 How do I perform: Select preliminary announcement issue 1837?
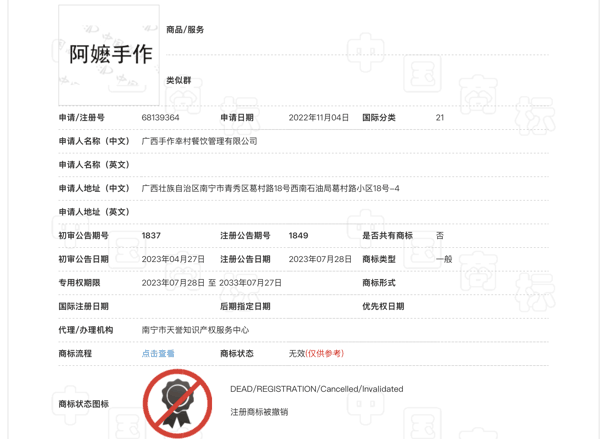click(151, 235)
